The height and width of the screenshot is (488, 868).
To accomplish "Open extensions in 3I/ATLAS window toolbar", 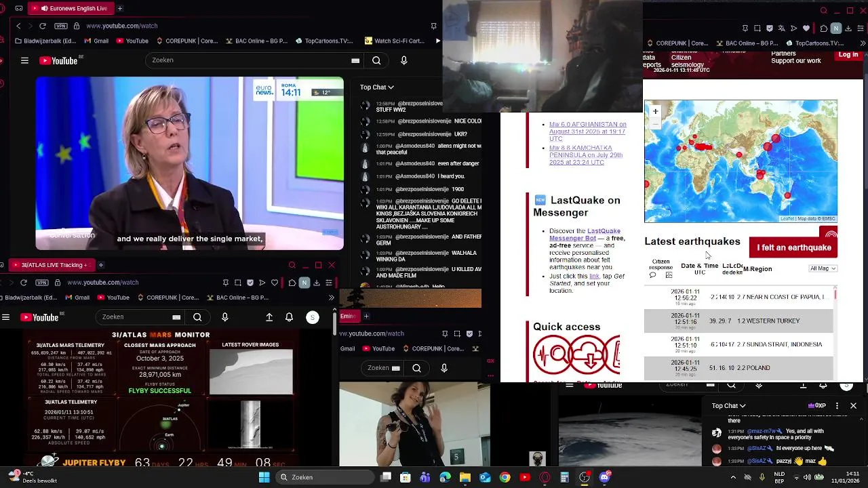I will [x=292, y=283].
